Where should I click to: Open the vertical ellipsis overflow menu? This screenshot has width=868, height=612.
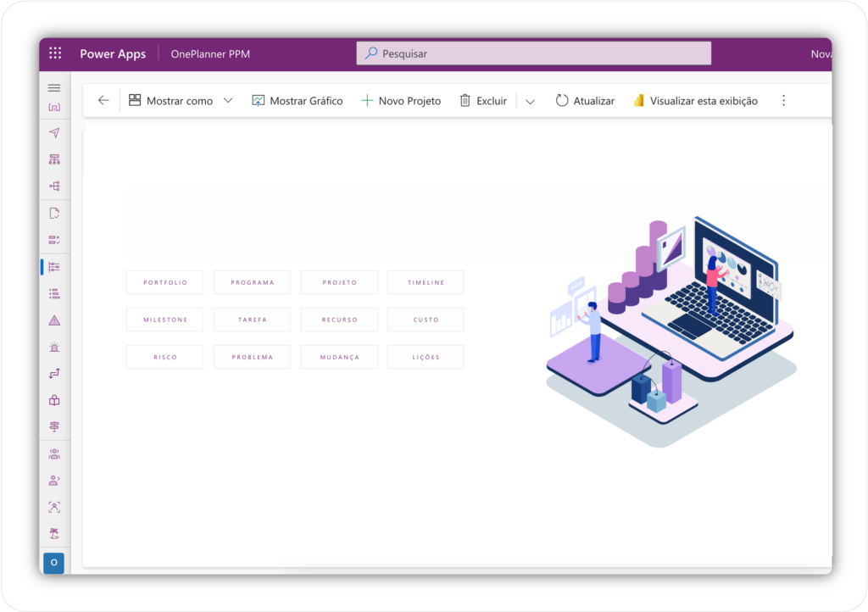(x=783, y=100)
